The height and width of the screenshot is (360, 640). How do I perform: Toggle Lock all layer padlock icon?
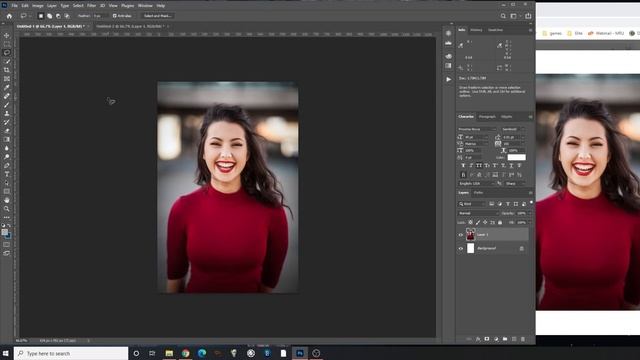point(500,222)
